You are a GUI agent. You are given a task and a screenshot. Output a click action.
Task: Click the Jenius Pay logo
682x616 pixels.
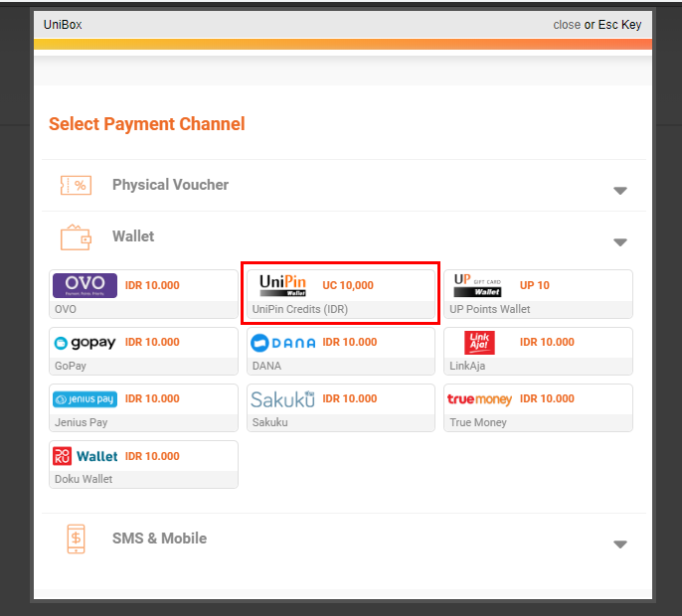point(85,399)
